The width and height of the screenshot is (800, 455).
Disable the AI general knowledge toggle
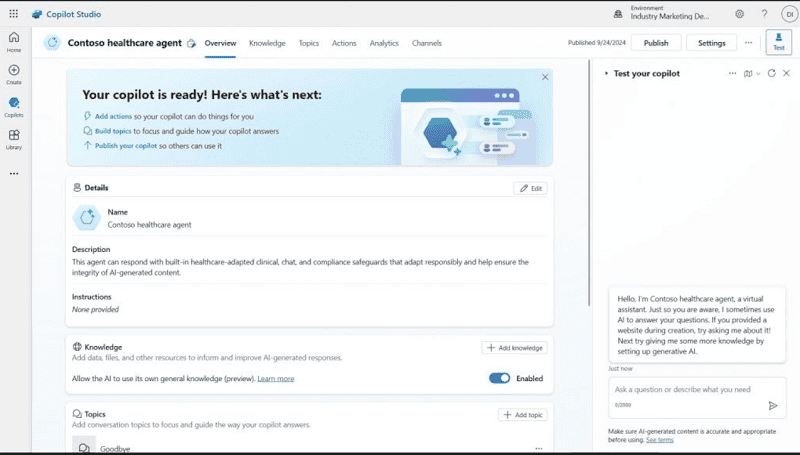click(499, 378)
